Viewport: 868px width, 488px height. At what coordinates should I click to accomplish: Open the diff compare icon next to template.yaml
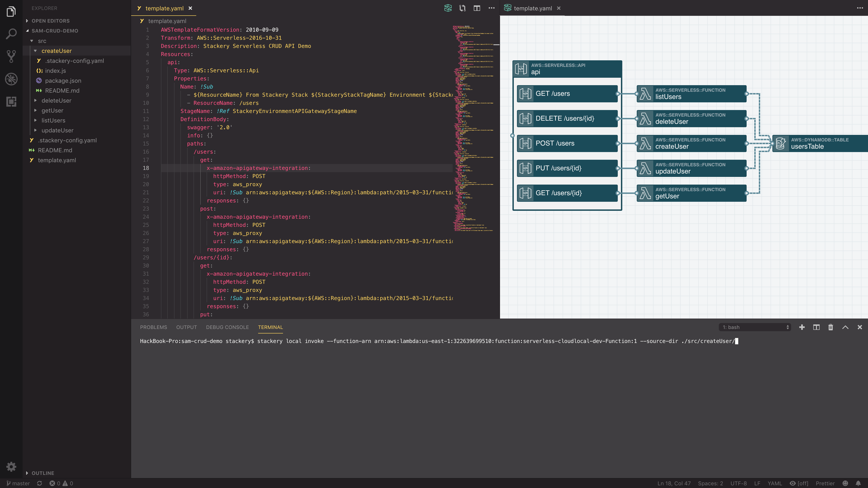click(462, 8)
